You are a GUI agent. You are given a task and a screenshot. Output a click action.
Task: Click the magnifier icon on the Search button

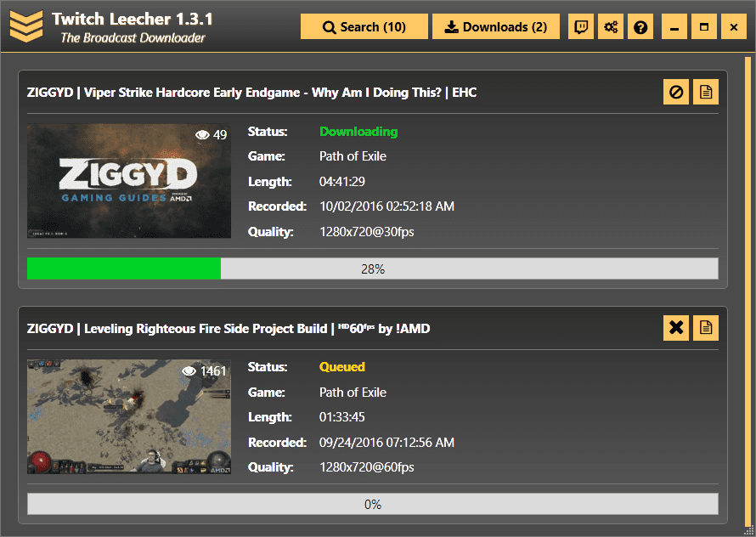click(330, 26)
